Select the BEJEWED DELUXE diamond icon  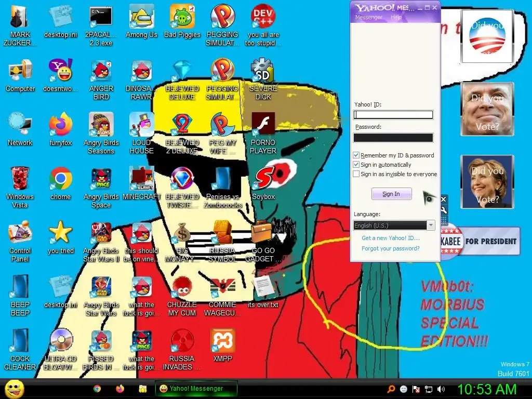point(182,79)
